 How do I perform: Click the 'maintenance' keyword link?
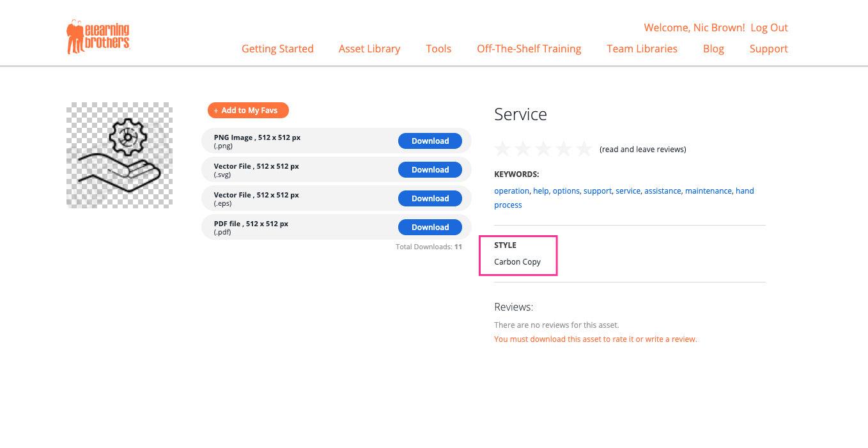708,191
